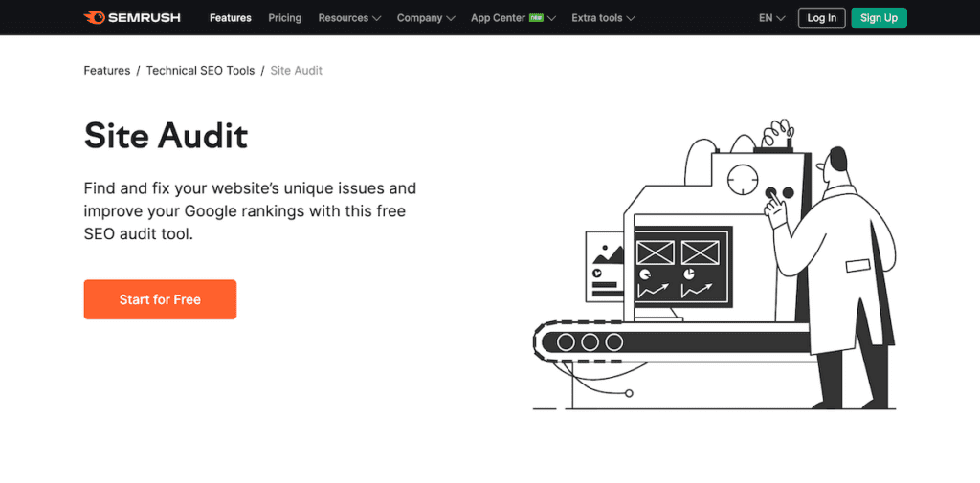Click the Semrush logo
The image size is (980, 483).
point(132,17)
